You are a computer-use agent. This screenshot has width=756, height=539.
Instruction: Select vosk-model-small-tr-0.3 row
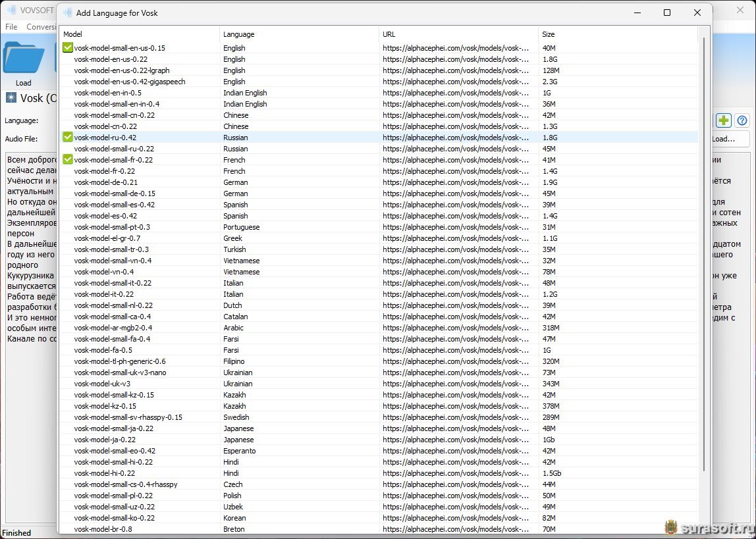[x=379, y=249]
